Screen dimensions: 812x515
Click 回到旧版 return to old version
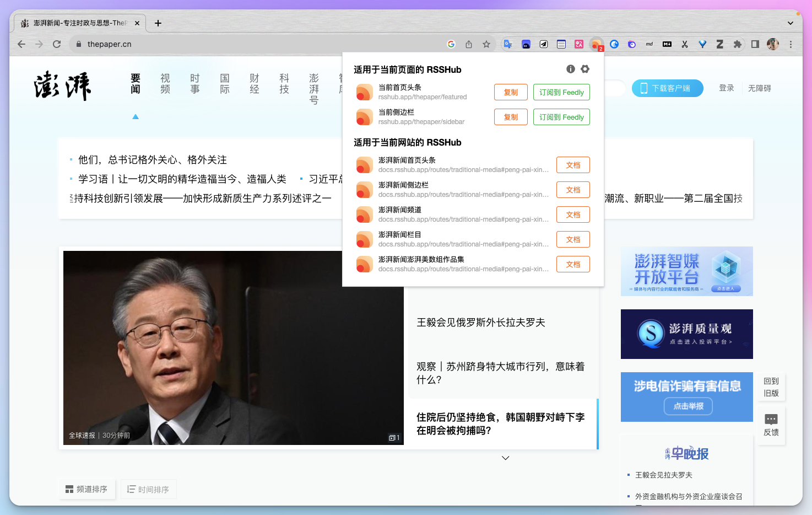coord(771,387)
